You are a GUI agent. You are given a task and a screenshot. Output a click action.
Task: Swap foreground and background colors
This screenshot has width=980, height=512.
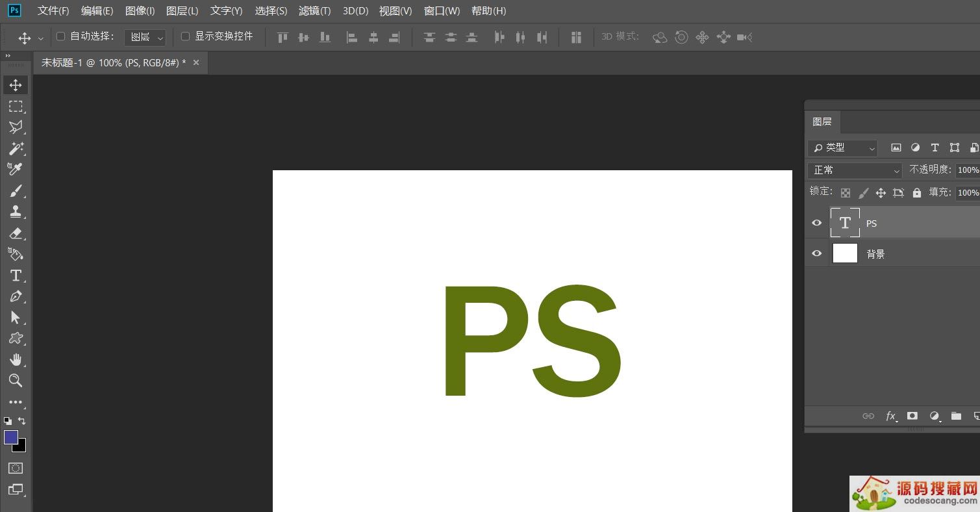[22, 421]
